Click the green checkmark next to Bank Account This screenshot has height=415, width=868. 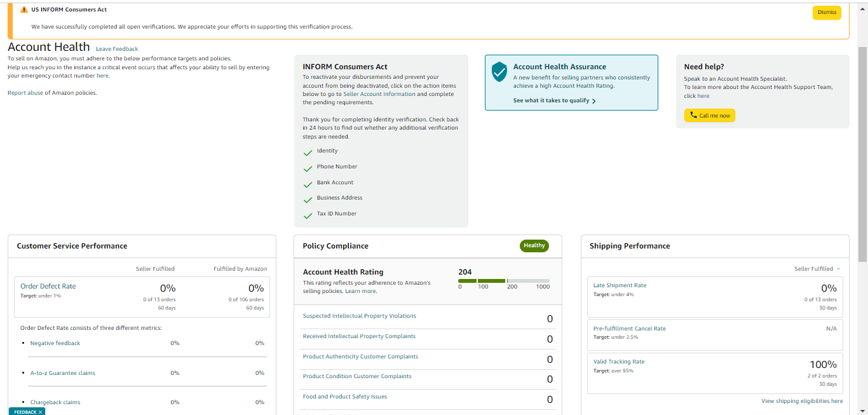point(308,184)
